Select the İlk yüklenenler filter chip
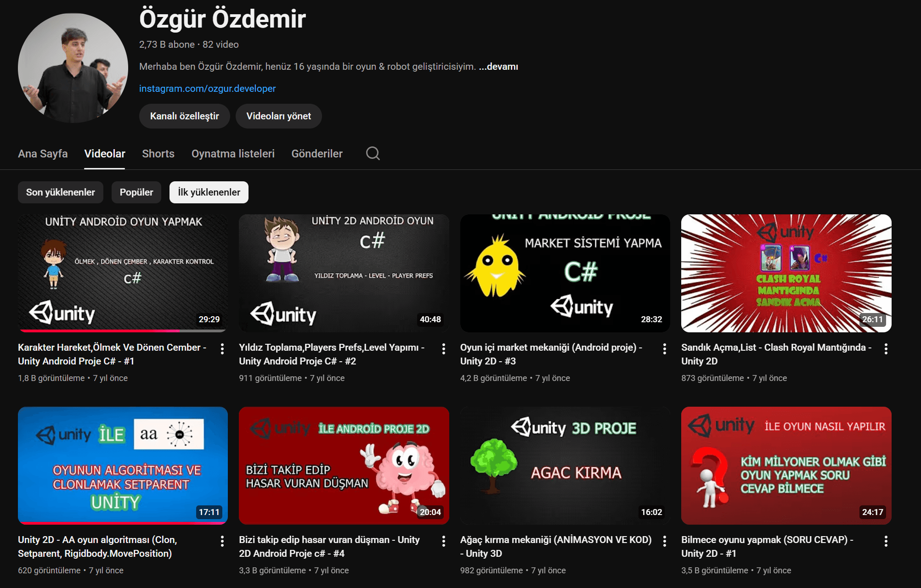 [209, 192]
